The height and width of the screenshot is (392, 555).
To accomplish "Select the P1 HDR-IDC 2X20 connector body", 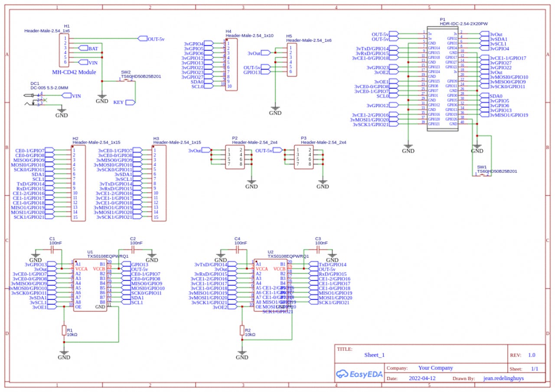I will tap(442, 78).
